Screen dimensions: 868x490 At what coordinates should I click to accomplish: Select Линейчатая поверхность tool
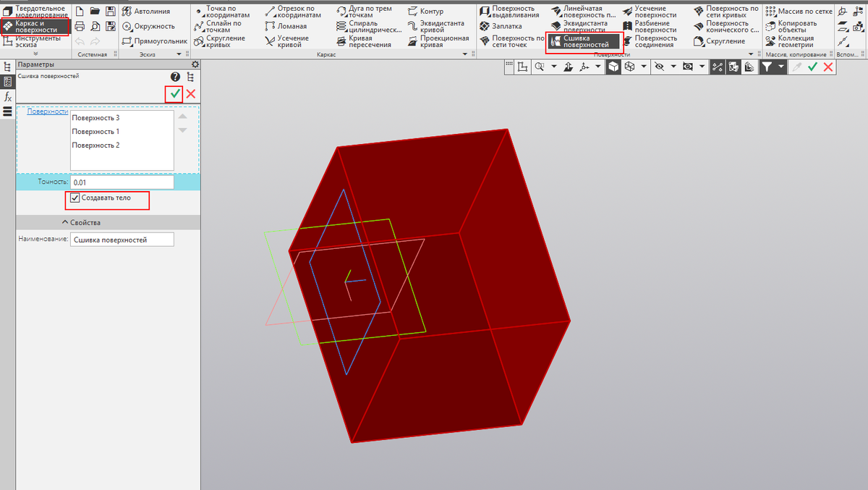click(584, 11)
